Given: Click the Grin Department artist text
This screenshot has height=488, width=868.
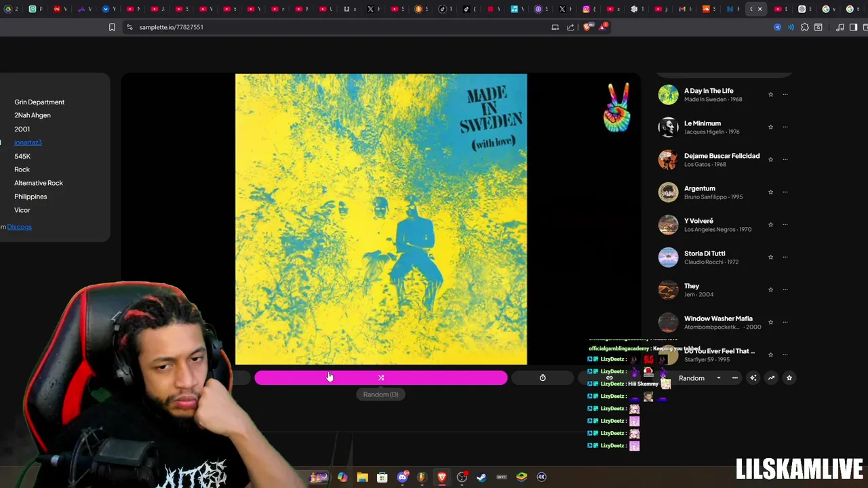Looking at the screenshot, I should (39, 102).
